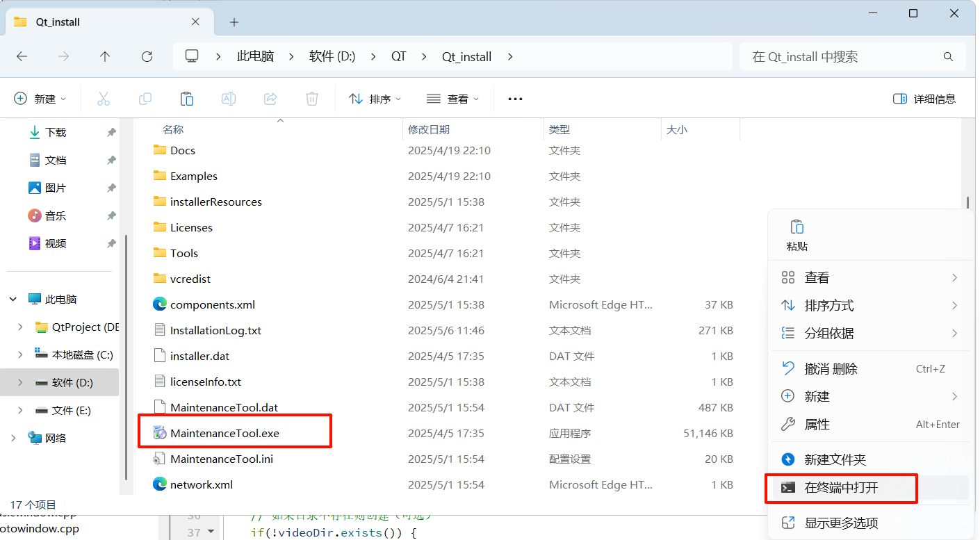The image size is (980, 540).
Task: Collapse the 此电脑 tree node
Action: [x=13, y=299]
